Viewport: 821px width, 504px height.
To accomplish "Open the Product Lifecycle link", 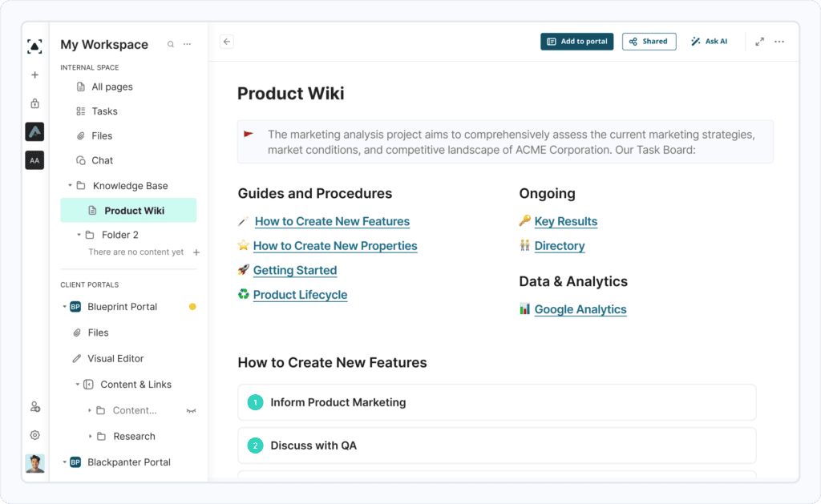I will 300,295.
